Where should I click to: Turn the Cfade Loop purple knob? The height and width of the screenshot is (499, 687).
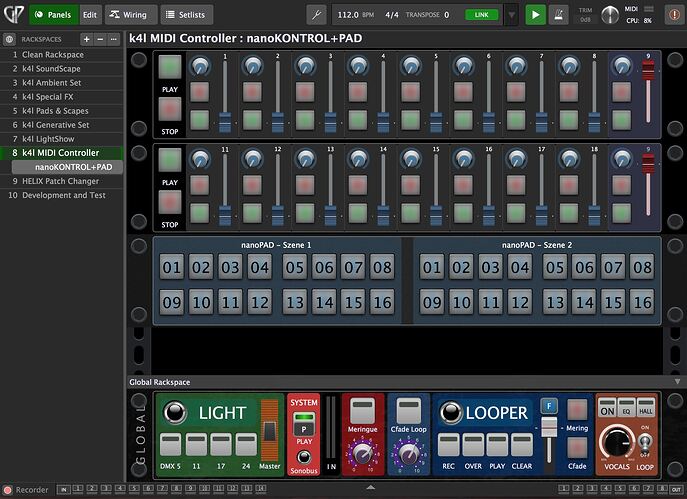(408, 454)
